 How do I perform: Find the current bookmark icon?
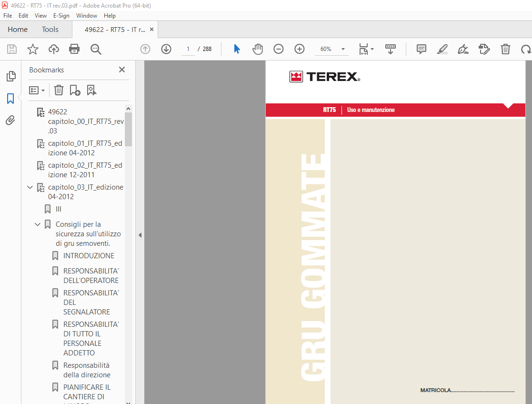91,91
